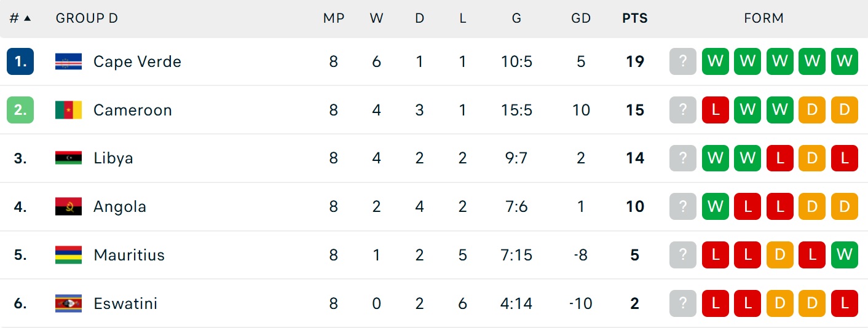Open the Cameroon team link
The image size is (868, 328).
tap(133, 110)
